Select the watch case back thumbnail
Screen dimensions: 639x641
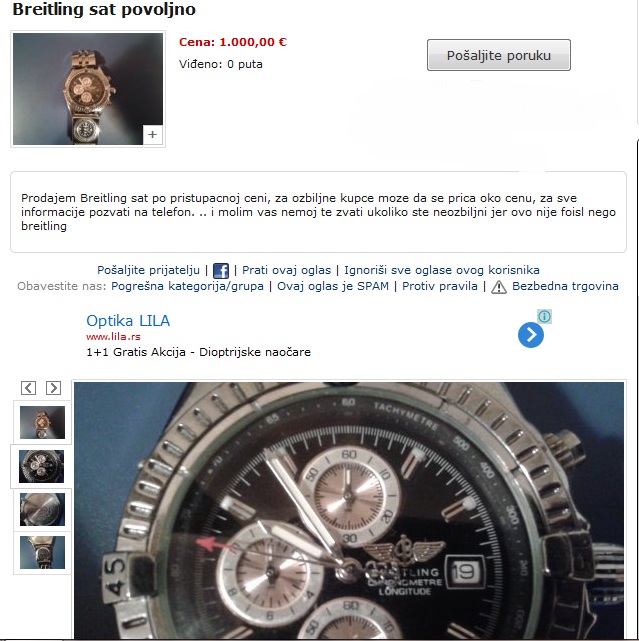point(43,509)
